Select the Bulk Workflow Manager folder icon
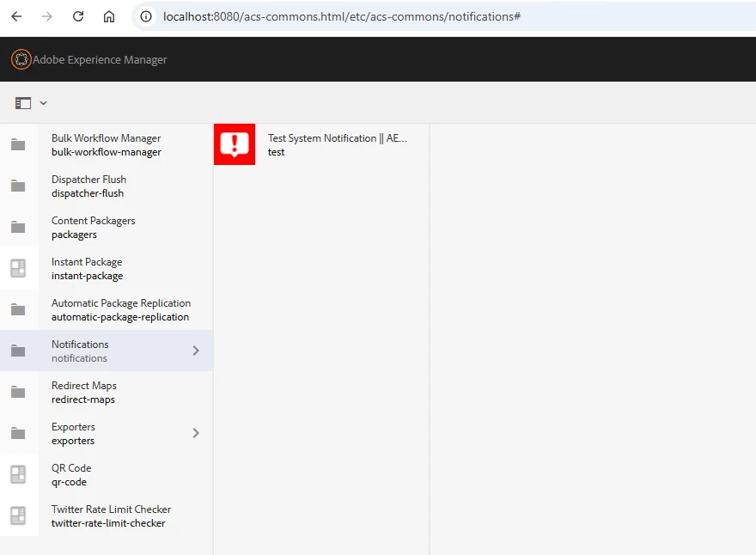The image size is (756, 555). point(18,144)
